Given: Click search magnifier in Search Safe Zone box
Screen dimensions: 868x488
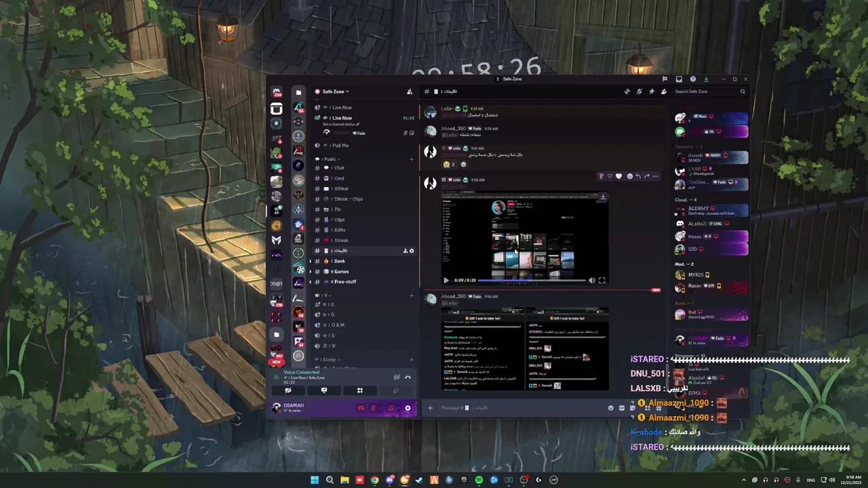Looking at the screenshot, I should click(x=743, y=91).
